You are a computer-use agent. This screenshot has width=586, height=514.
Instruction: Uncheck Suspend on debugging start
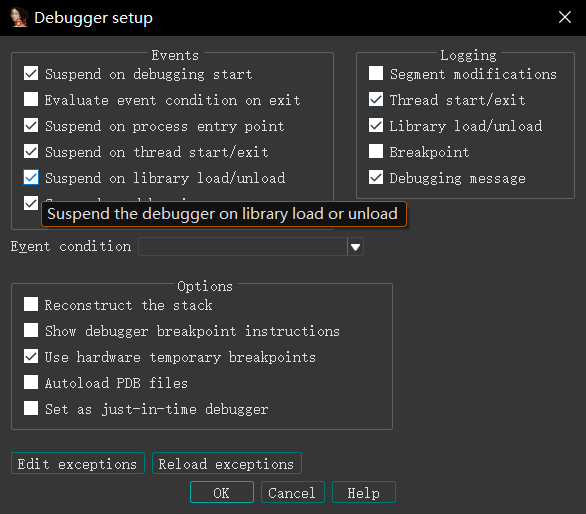click(x=31, y=73)
